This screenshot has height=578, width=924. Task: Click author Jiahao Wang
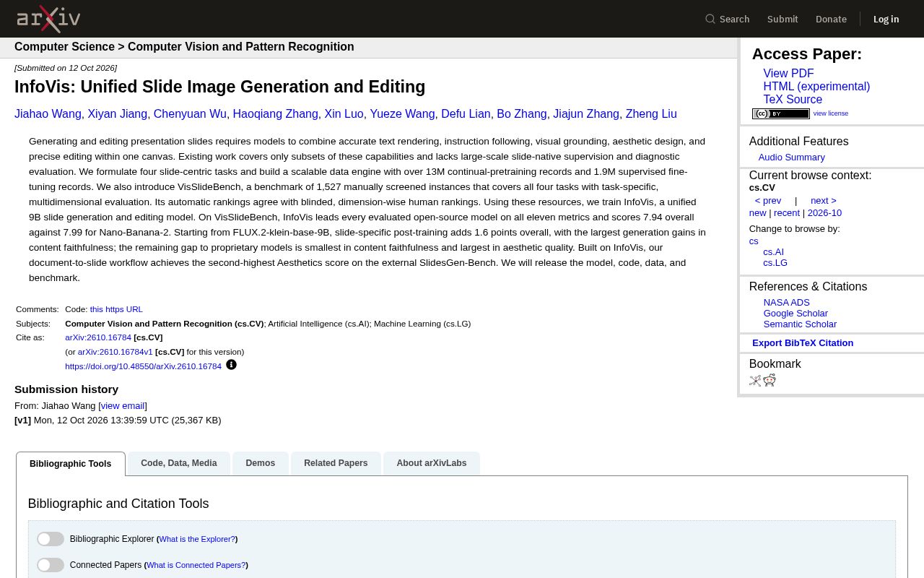pos(48,114)
